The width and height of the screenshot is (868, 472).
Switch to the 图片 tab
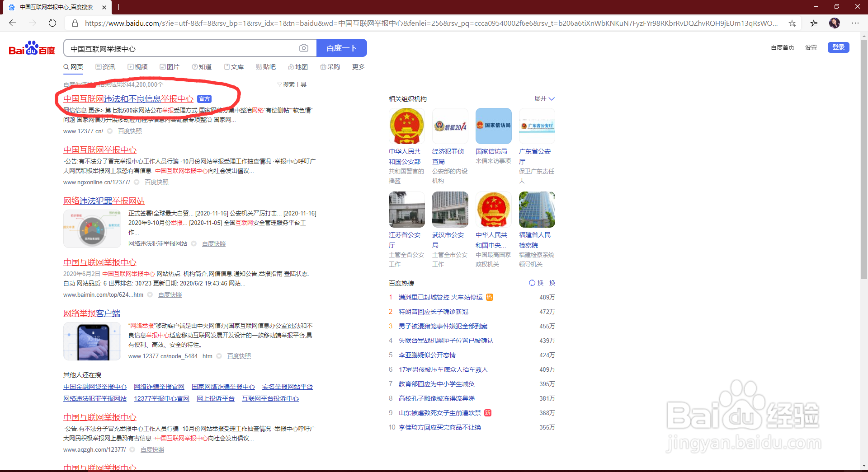(170, 67)
